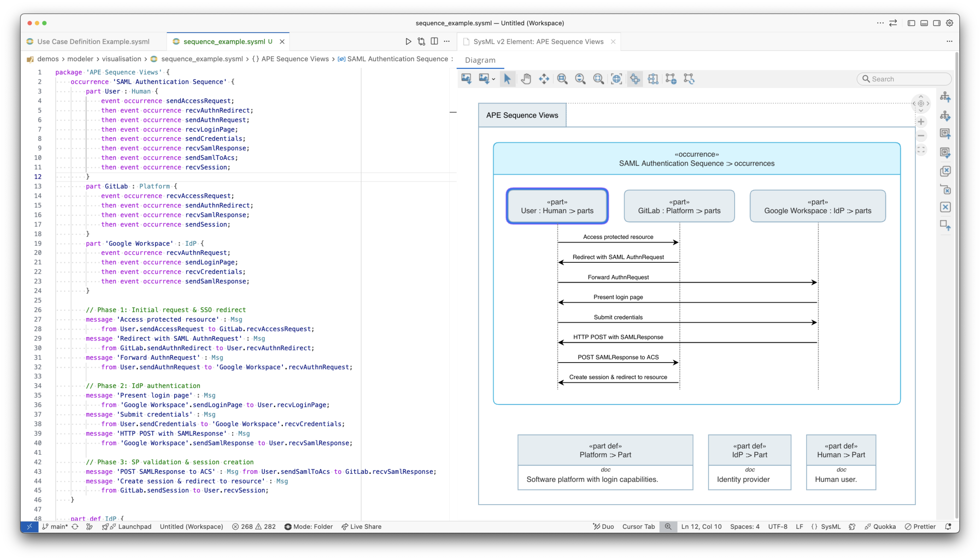The height and width of the screenshot is (560, 980).
Task: Click the move-arrows tool in the diagram toolbar
Action: [x=544, y=79]
